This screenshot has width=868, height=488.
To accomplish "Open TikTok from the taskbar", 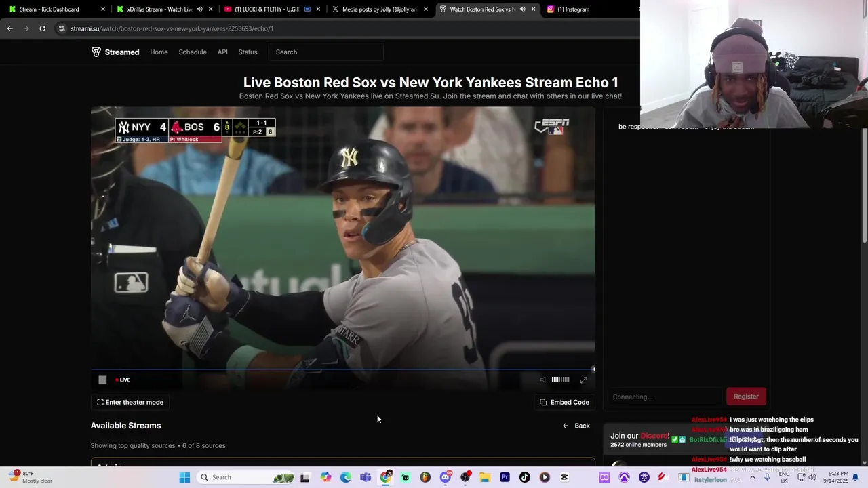I will coord(524,477).
